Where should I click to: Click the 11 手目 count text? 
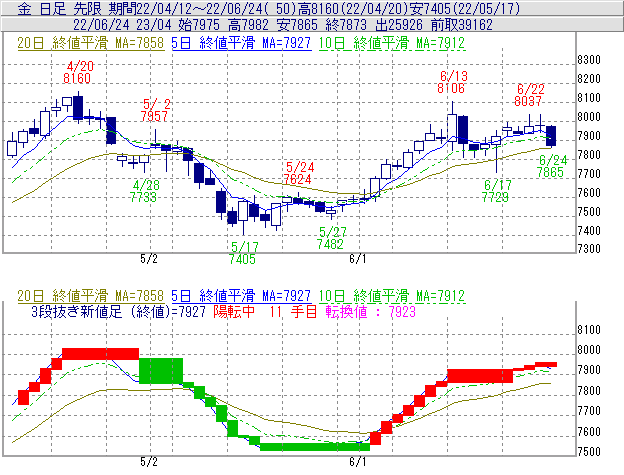coord(293,311)
